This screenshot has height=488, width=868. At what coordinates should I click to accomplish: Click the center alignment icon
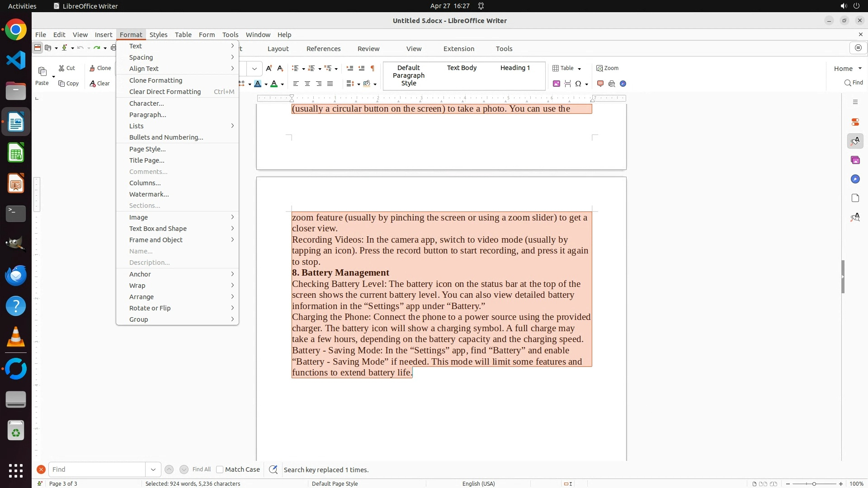tap(307, 84)
